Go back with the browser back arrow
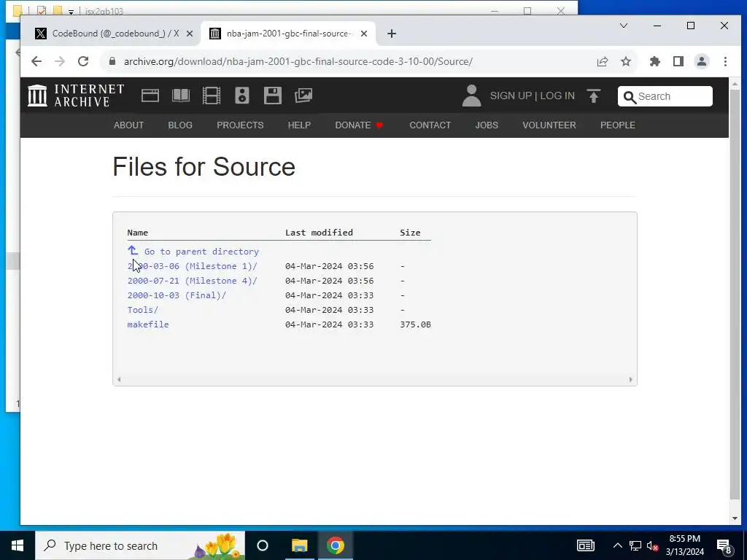 click(x=36, y=61)
